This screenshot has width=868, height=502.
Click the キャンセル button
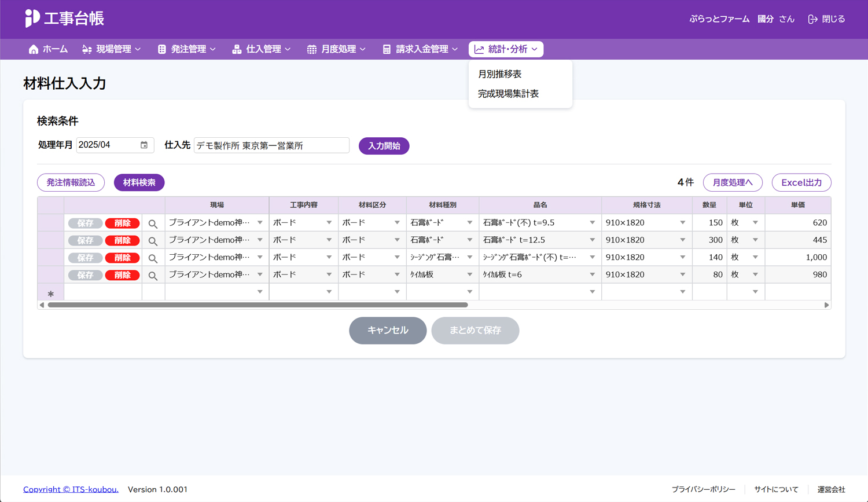coord(388,330)
